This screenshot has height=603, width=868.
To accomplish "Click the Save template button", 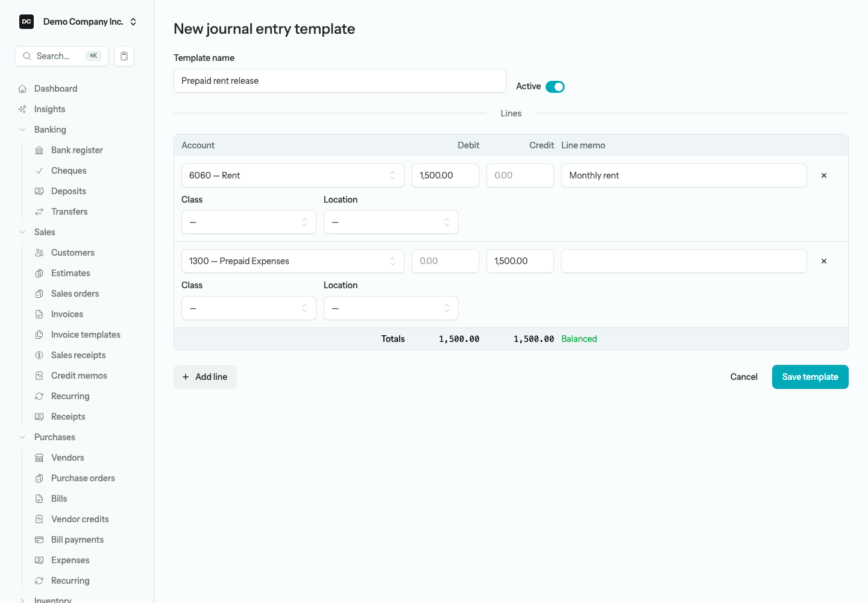I will tap(810, 377).
